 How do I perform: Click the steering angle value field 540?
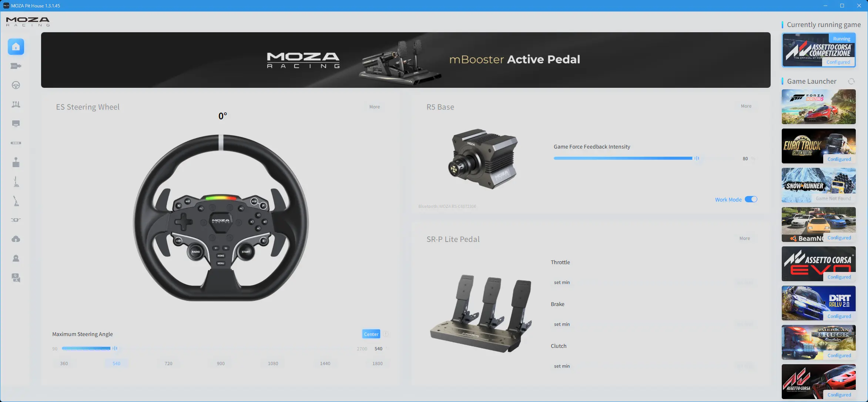click(379, 349)
